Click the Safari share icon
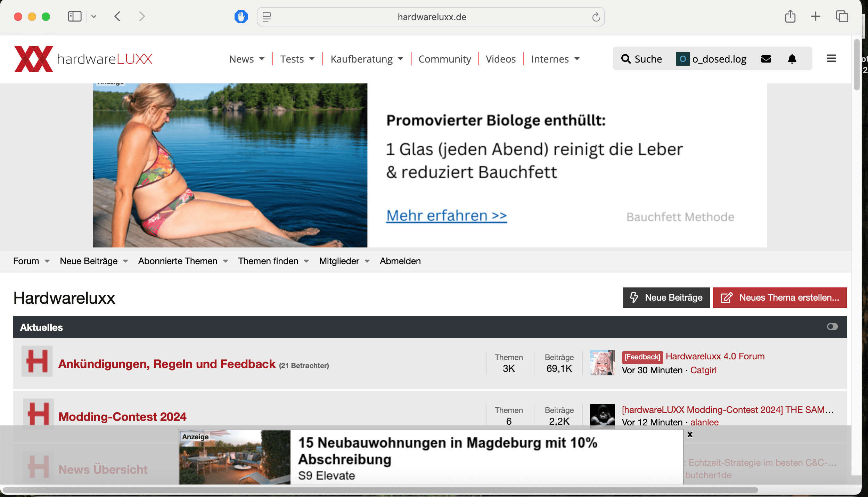 pyautogui.click(x=790, y=16)
